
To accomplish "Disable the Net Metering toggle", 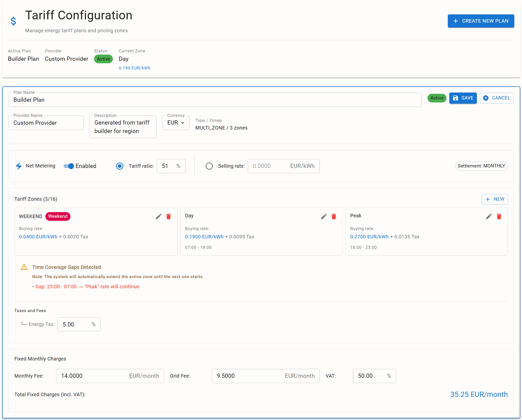I will tap(69, 166).
